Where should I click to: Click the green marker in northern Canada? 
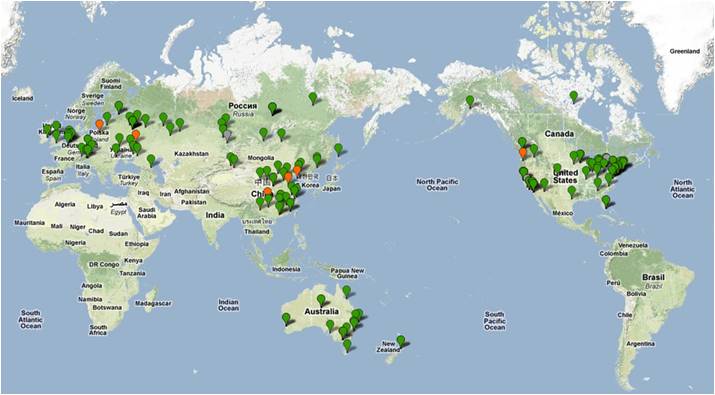pyautogui.click(x=574, y=96)
